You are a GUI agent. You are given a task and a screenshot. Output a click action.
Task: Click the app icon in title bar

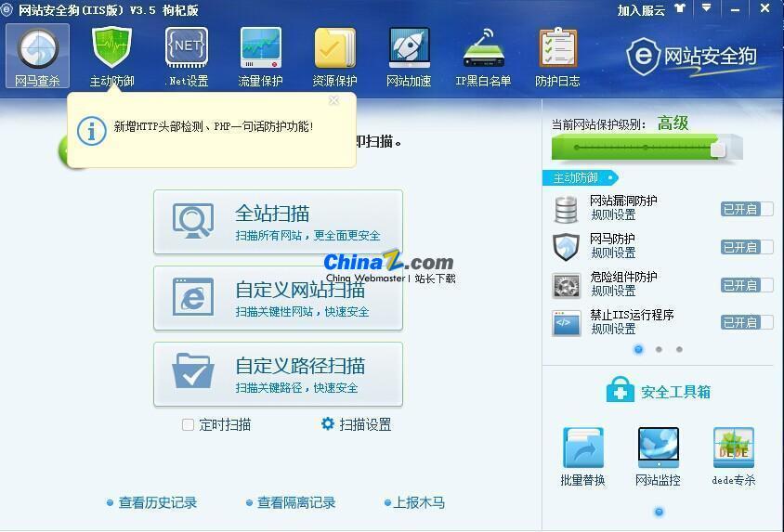7,9
